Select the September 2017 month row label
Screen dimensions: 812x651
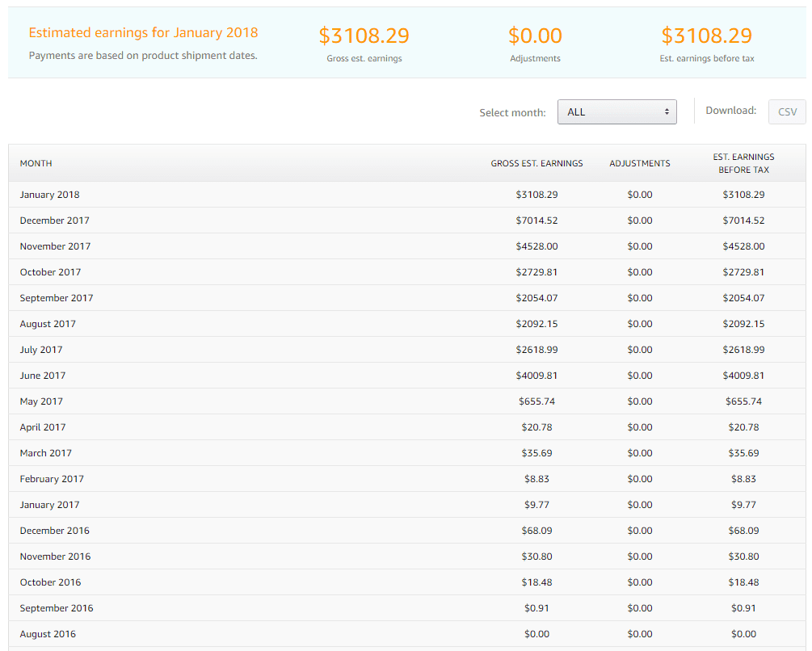coord(57,298)
